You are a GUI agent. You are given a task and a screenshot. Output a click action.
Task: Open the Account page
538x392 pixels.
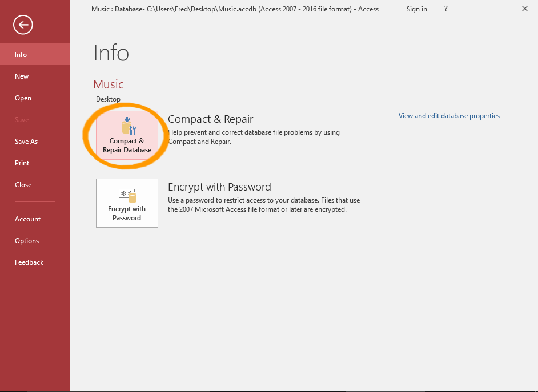27,219
